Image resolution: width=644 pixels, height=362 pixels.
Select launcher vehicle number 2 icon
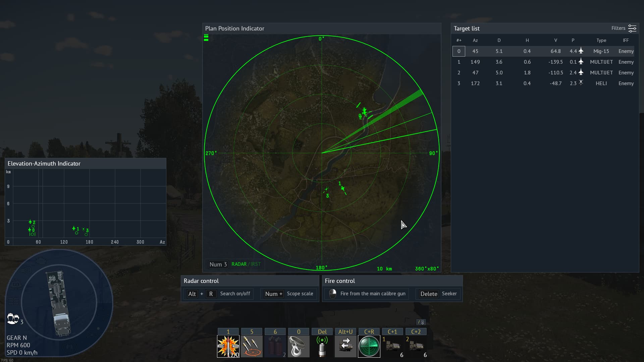[416, 346]
